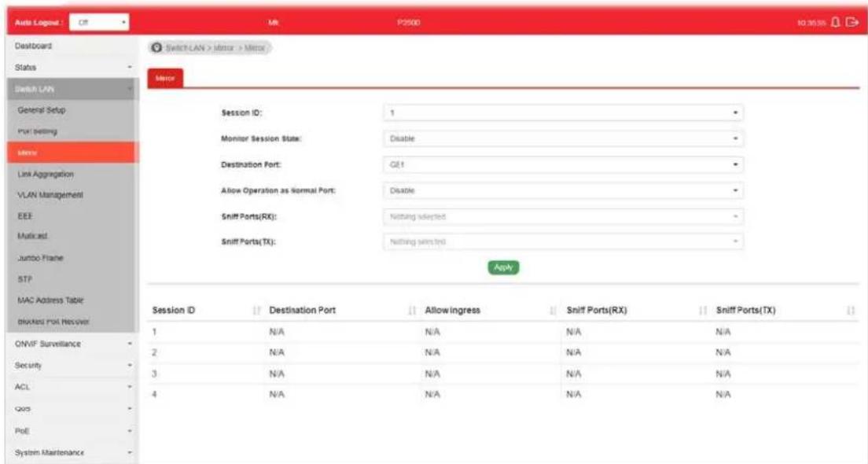
Task: Go to Dashboard in sidebar
Action: tap(72, 46)
